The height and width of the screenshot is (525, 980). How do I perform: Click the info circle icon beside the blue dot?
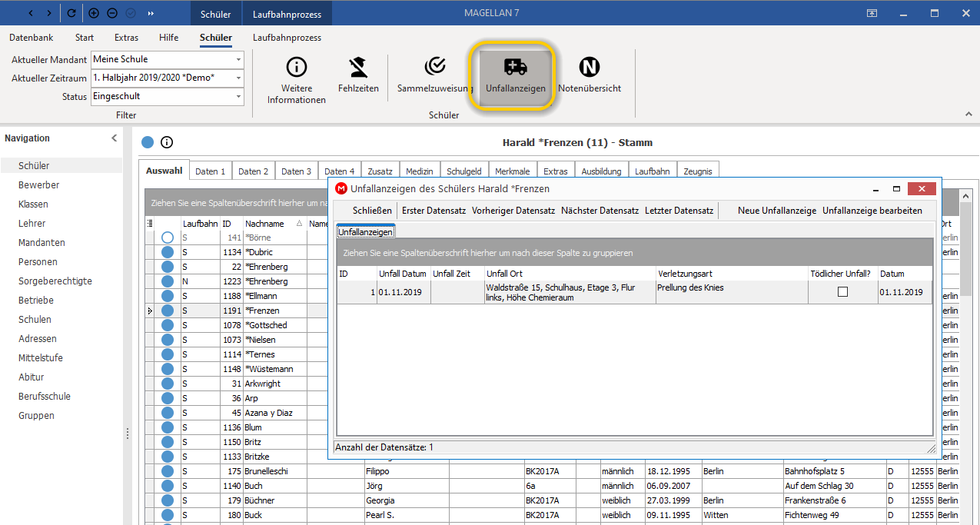coord(167,142)
